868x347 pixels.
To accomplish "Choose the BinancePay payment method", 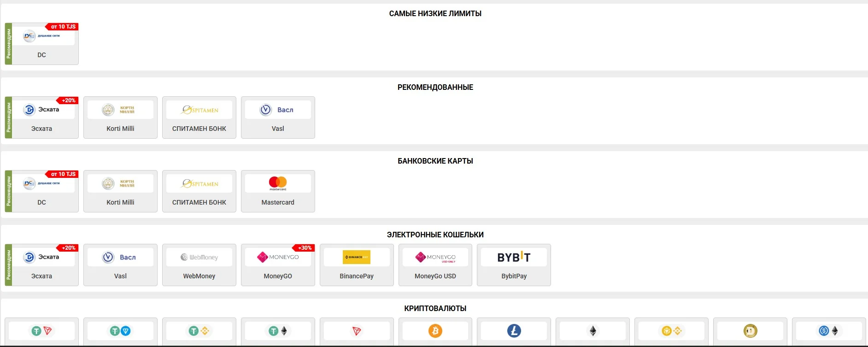I will point(357,265).
